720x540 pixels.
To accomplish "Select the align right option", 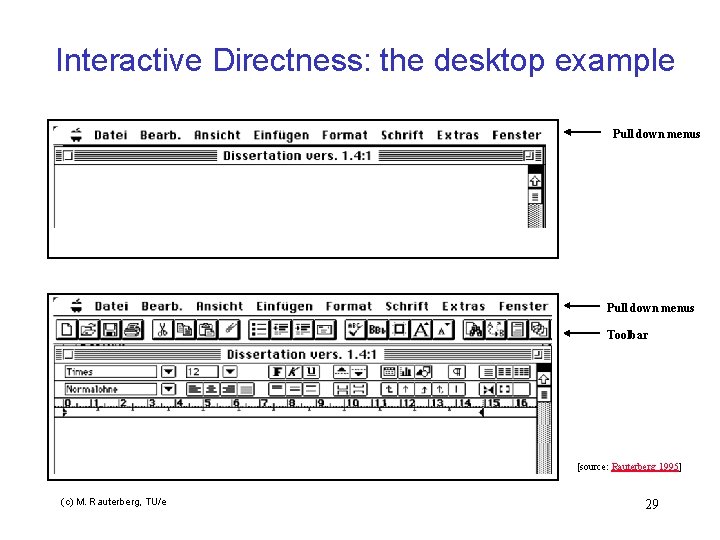I will [228, 389].
